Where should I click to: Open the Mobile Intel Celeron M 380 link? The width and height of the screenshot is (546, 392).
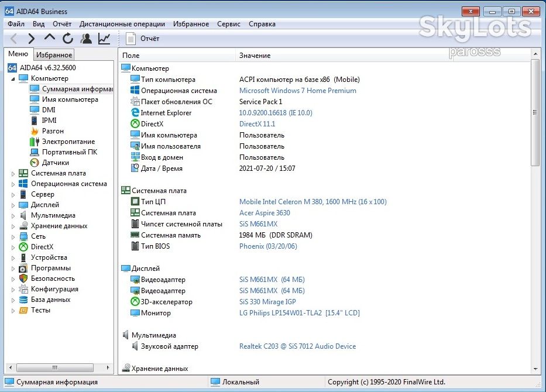[313, 202]
